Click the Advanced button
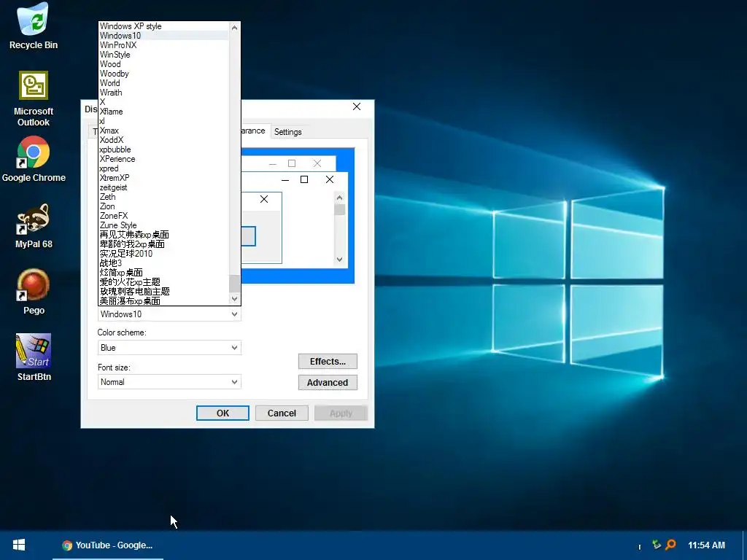Screen dimensions: 747x560 328,382
